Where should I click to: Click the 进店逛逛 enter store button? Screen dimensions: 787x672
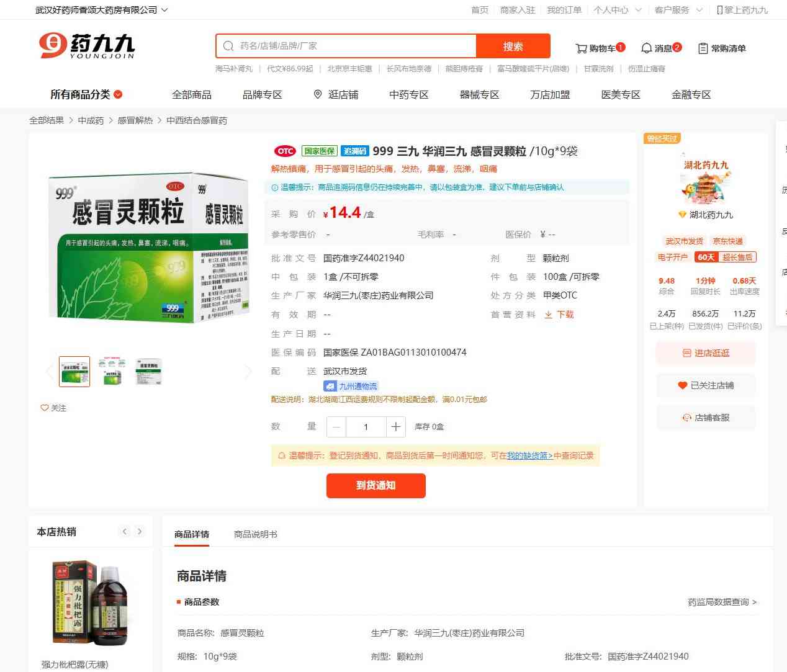click(706, 353)
